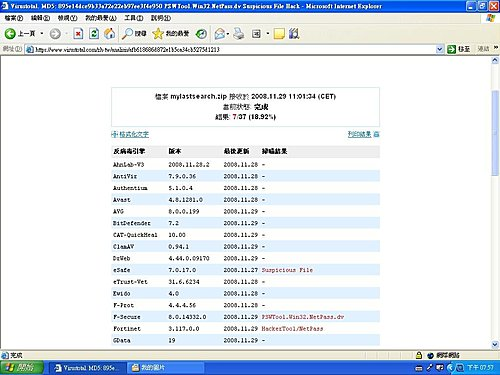Image resolution: width=500 pixels, height=375 pixels.
Task: Click the input method tray icon
Action: pos(440,367)
